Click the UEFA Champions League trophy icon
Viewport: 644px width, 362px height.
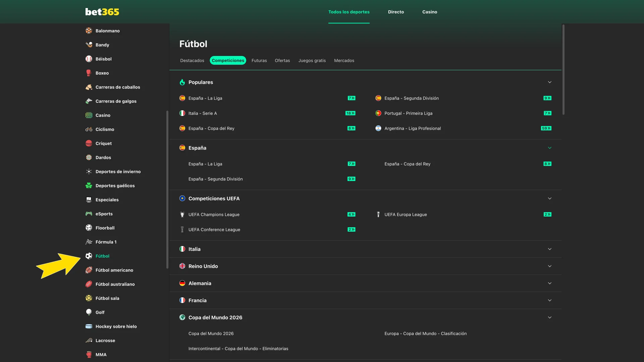coord(182,214)
